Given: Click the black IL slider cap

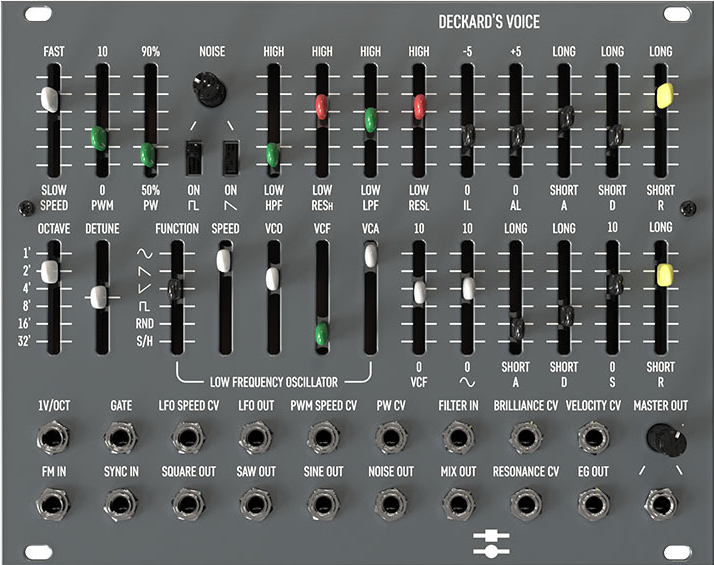Looking at the screenshot, I should pyautogui.click(x=468, y=138).
